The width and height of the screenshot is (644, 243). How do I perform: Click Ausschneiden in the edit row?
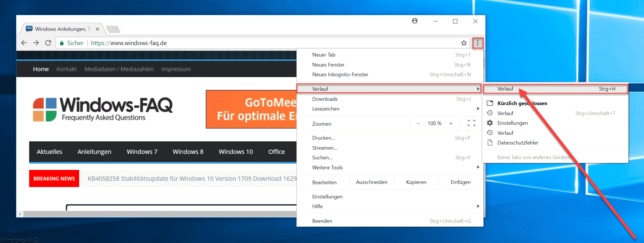point(372,182)
